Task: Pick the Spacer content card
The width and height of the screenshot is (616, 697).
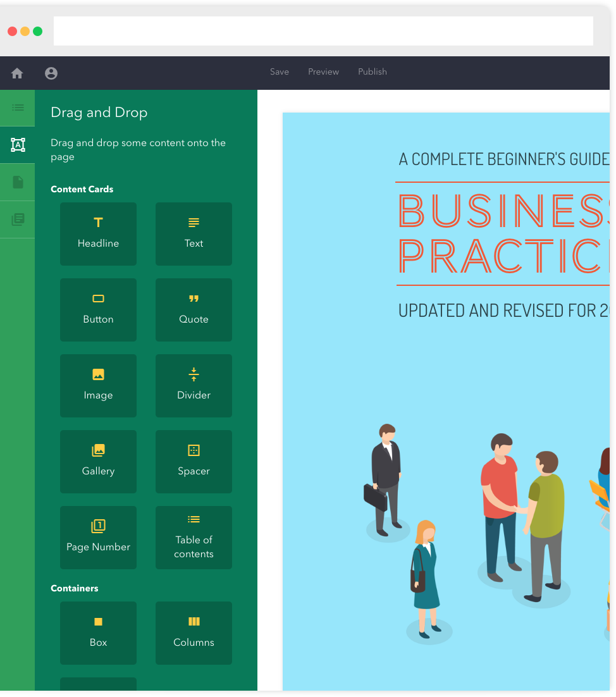Action: click(194, 461)
